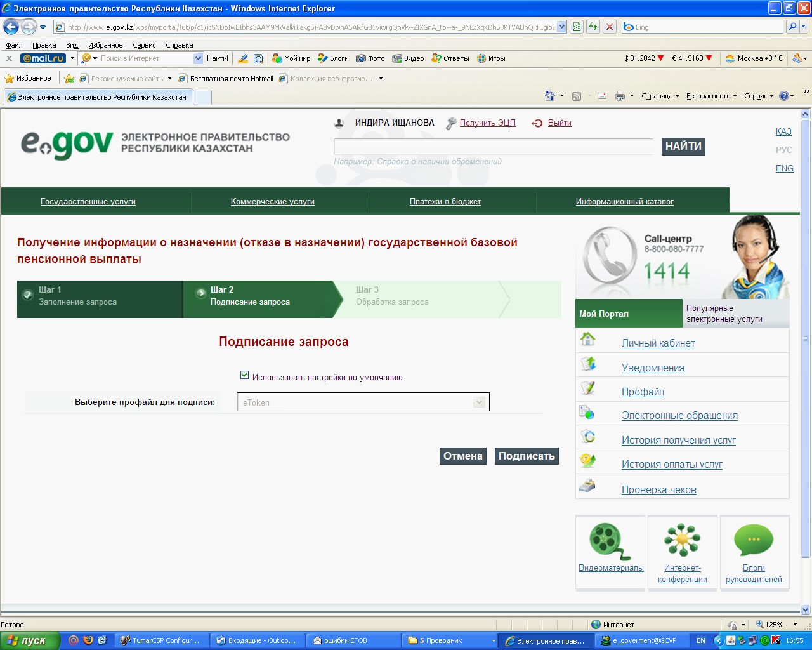Expand the eToken profile dropdown
The image size is (812, 650).
(x=479, y=402)
